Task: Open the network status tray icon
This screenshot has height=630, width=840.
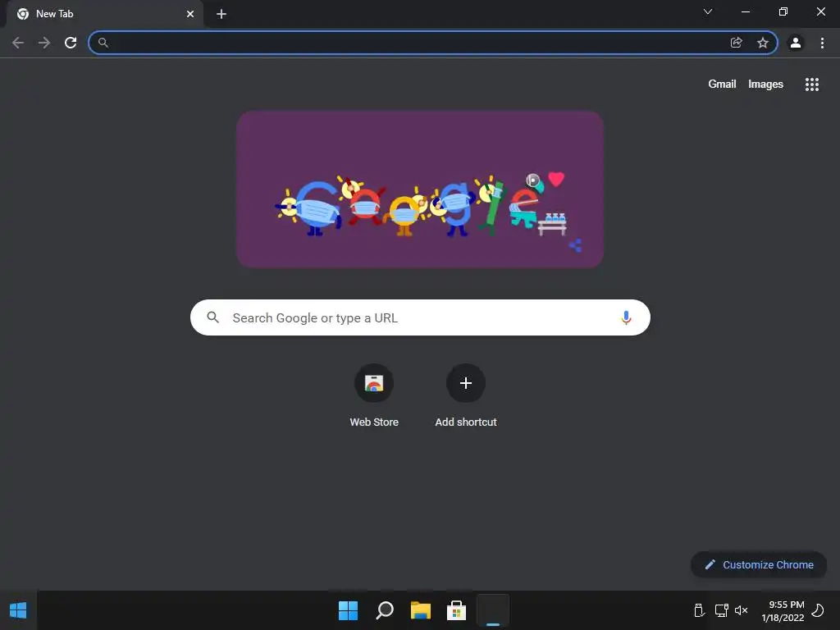Action: click(x=721, y=610)
